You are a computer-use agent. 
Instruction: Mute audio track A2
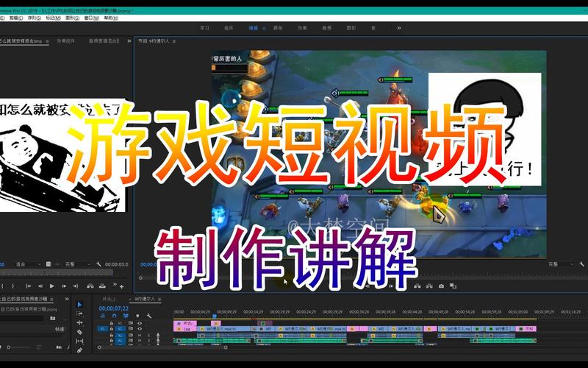140,341
